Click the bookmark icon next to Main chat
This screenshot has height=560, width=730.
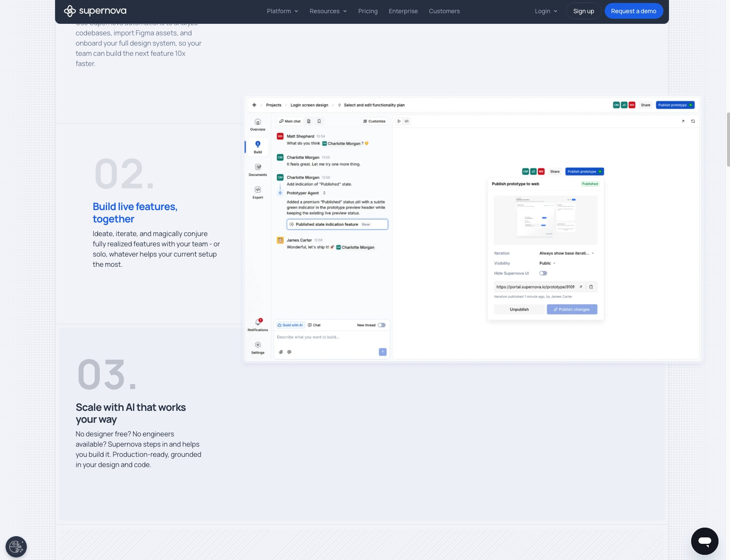point(319,121)
